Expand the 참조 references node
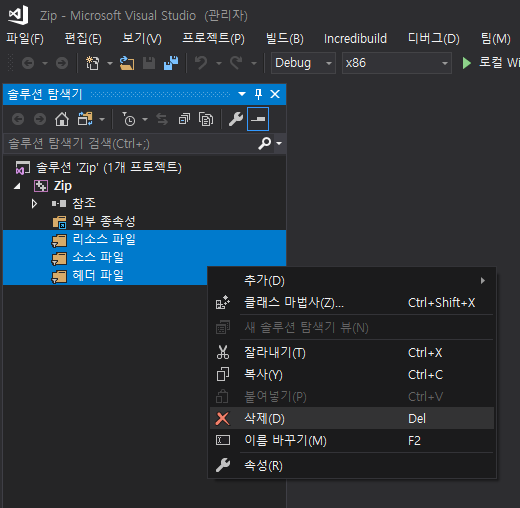The image size is (520, 508). click(x=34, y=203)
